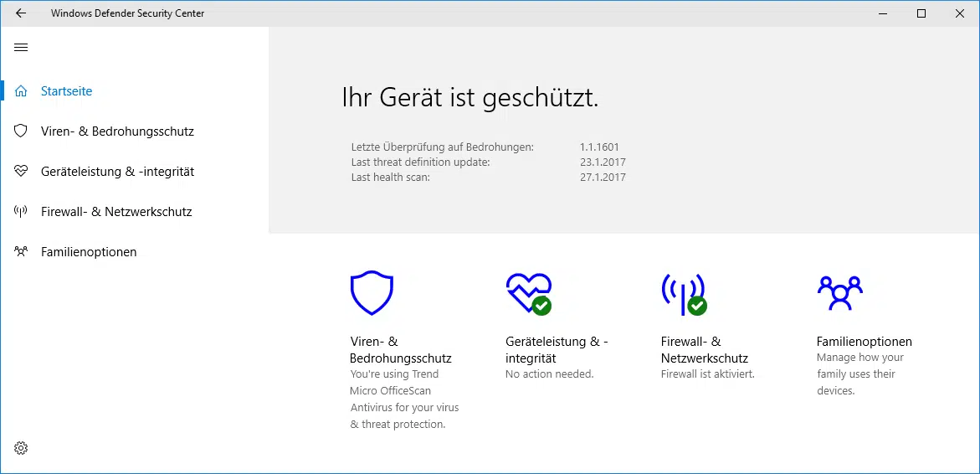Click the antenna icon in sidebar
The width and height of the screenshot is (980, 474).
pos(22,212)
